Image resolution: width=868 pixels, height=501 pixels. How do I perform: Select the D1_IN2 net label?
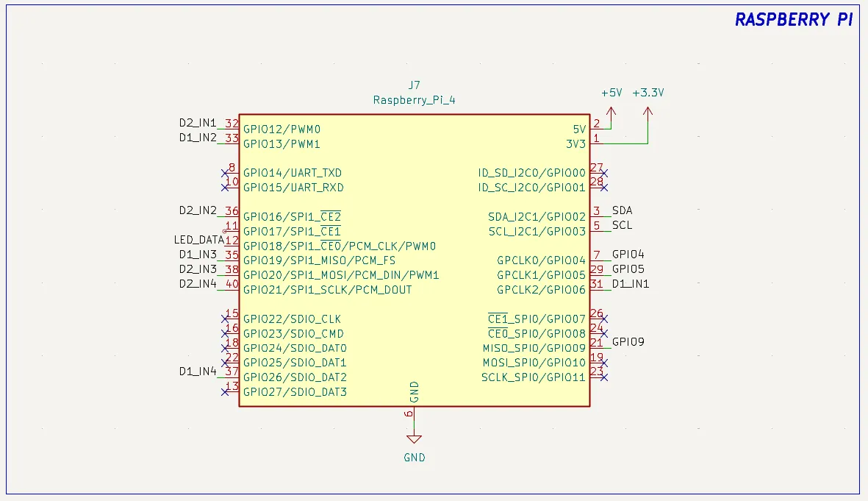pos(198,138)
